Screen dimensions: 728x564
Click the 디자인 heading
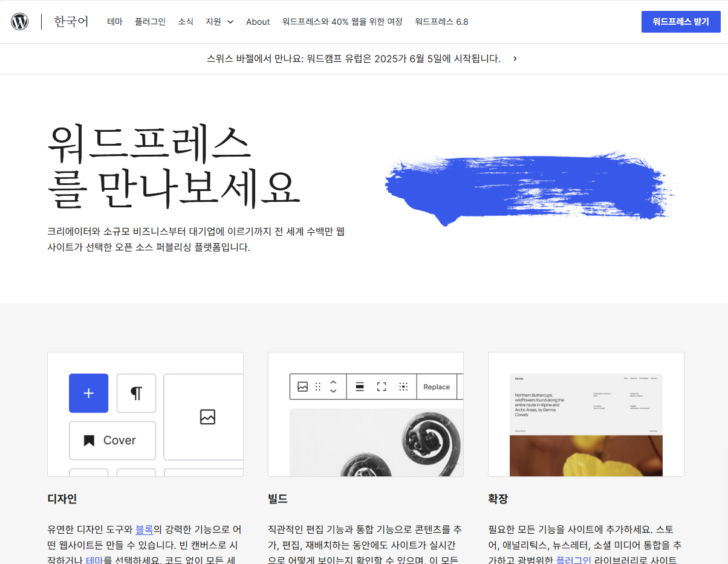coord(62,499)
